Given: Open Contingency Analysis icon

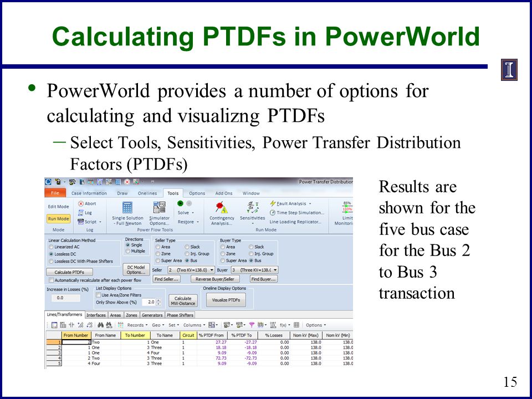Looking at the screenshot, I should tap(222, 208).
